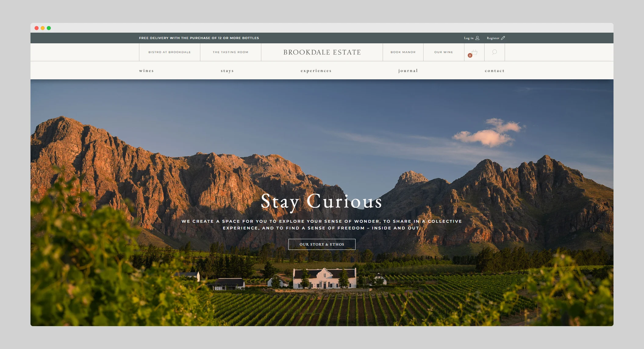
Task: Click the green maximize window dot
Action: click(x=49, y=28)
